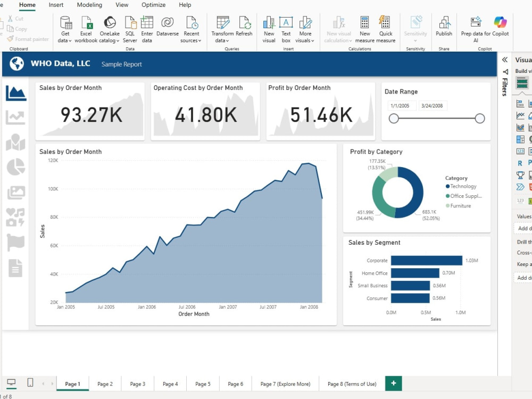532x399 pixels.
Task: Open the Help ribbon tab
Action: (x=185, y=5)
